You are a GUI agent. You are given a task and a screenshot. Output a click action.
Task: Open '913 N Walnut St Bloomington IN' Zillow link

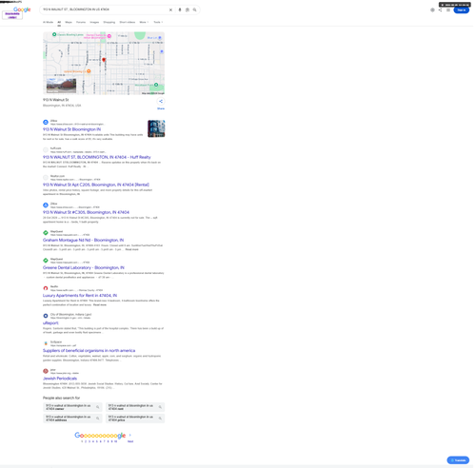tap(71, 129)
